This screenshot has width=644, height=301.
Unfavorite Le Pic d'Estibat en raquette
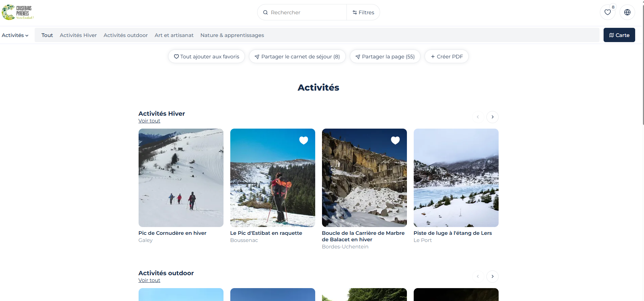[x=303, y=140]
